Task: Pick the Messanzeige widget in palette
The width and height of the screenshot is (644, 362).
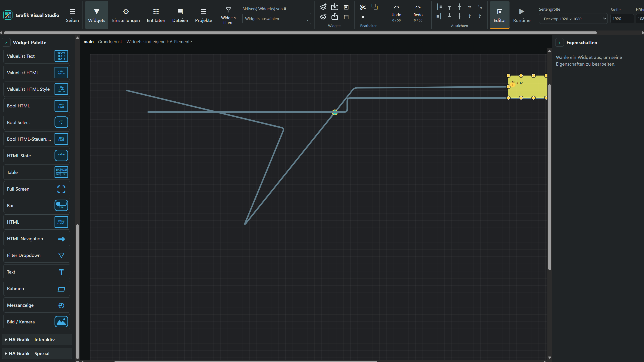Action: (x=37, y=305)
